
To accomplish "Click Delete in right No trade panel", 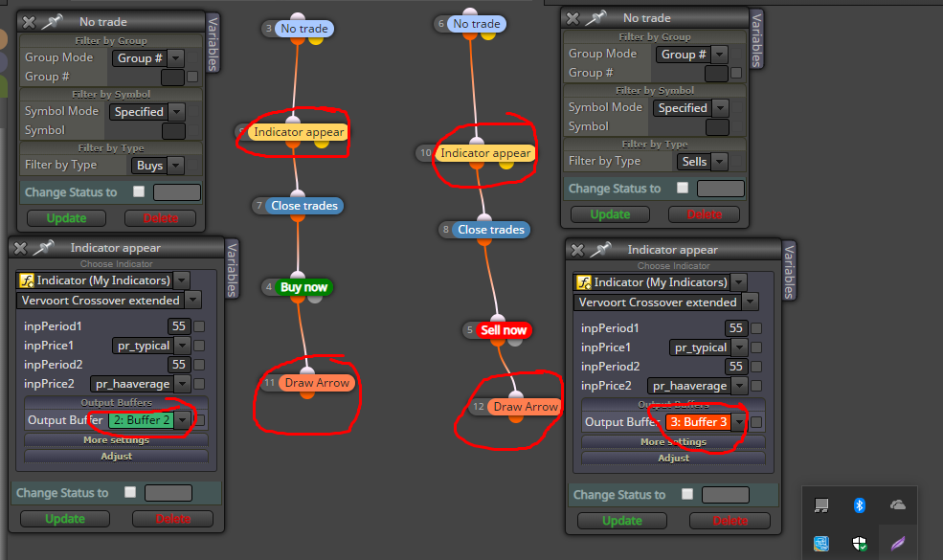I will coord(705,214).
